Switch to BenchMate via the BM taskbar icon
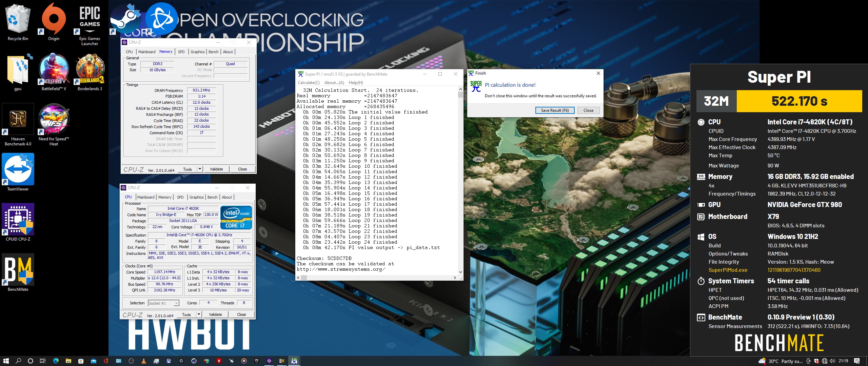 281,361
